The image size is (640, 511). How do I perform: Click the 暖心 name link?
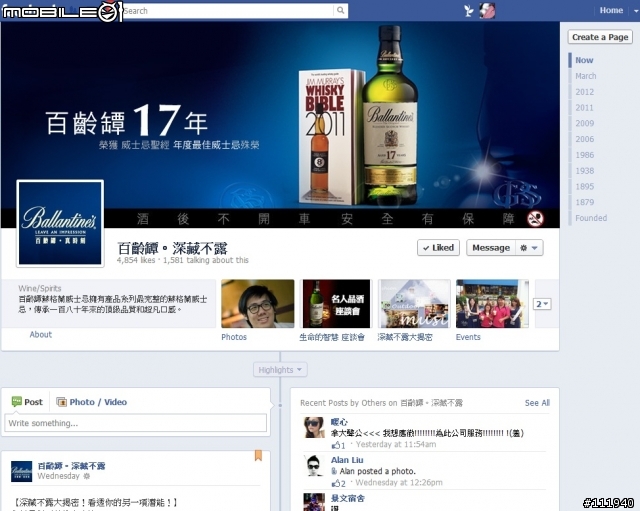pos(339,422)
